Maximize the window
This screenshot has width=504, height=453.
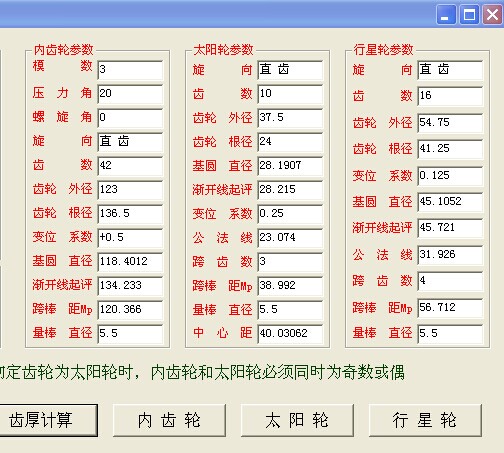(x=469, y=15)
